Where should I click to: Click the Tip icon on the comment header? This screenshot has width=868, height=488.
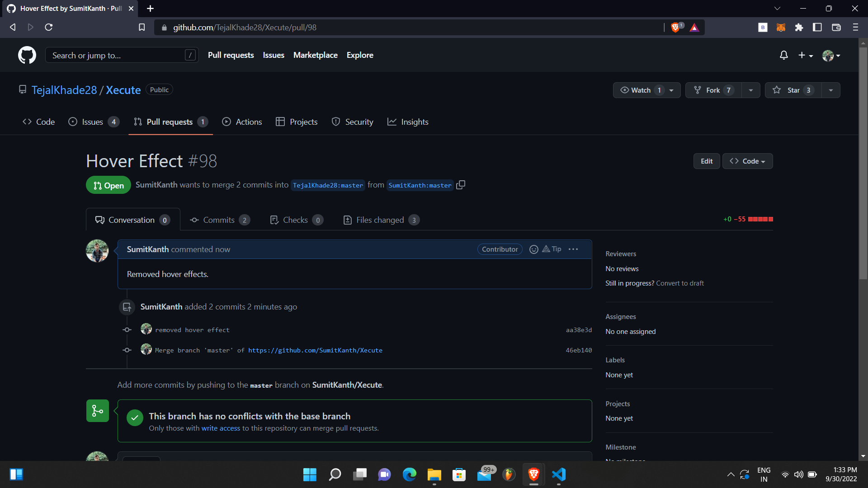click(551, 249)
